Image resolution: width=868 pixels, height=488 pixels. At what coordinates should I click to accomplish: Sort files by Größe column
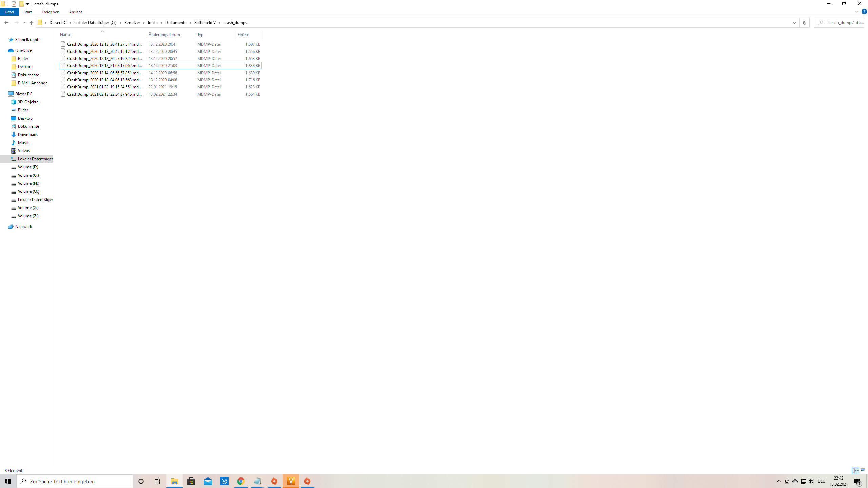click(x=243, y=35)
